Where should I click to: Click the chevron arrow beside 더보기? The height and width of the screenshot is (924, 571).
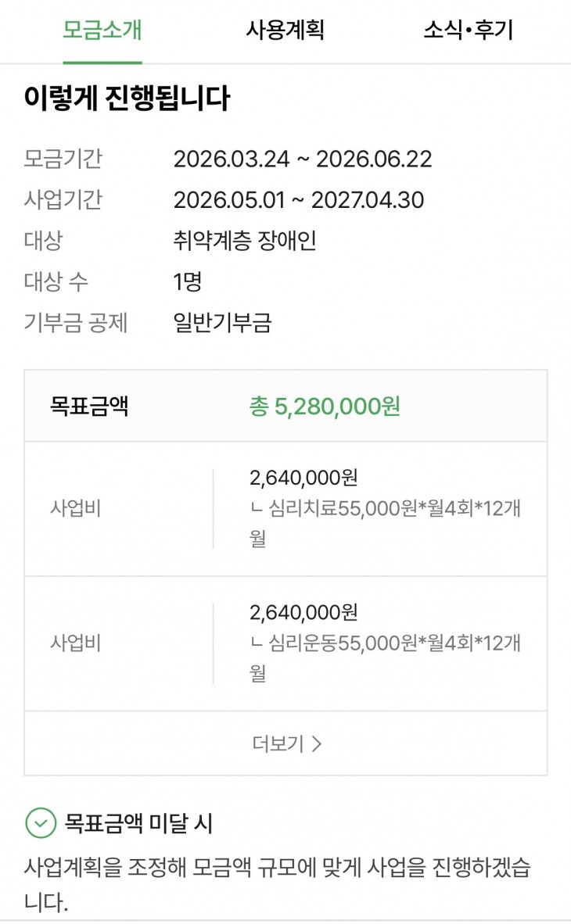coord(316,743)
